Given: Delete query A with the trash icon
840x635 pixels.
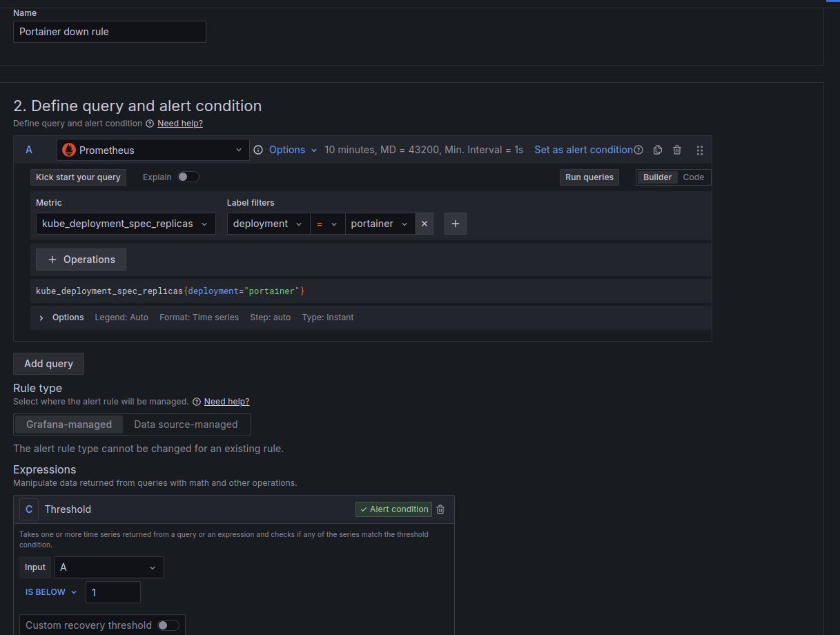Looking at the screenshot, I should pyautogui.click(x=676, y=150).
